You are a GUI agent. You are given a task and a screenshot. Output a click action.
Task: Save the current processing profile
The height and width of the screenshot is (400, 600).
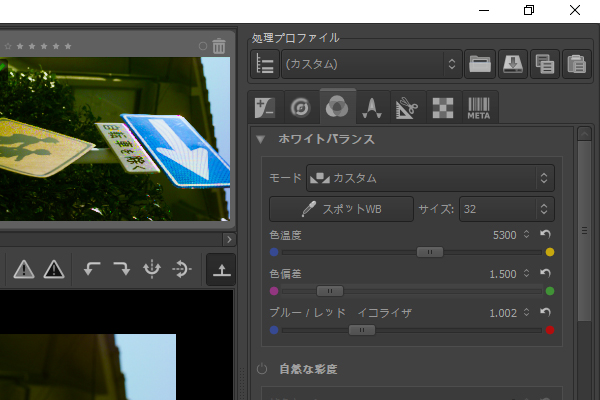tap(513, 64)
